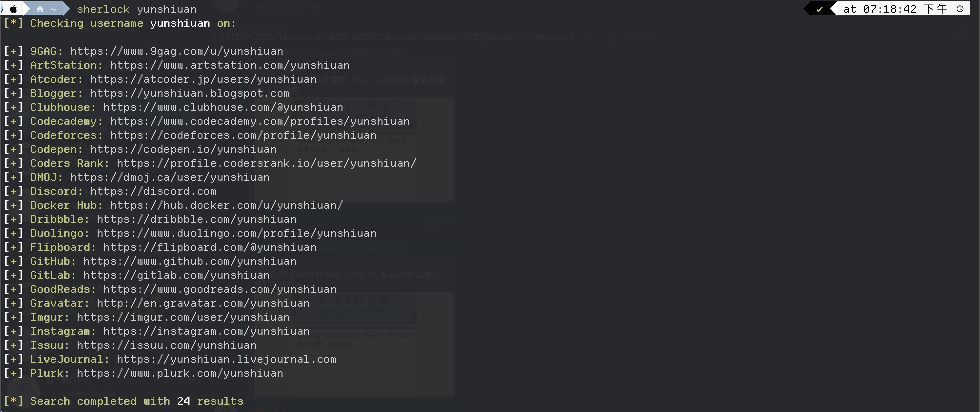Follow the Blogger blogspot link
The height and width of the screenshot is (412, 980).
pyautogui.click(x=190, y=93)
